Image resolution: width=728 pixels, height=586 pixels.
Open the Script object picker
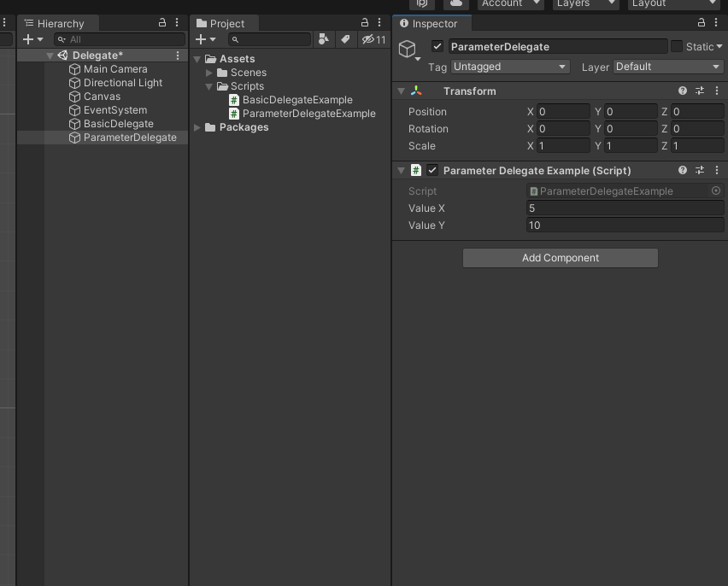click(716, 190)
